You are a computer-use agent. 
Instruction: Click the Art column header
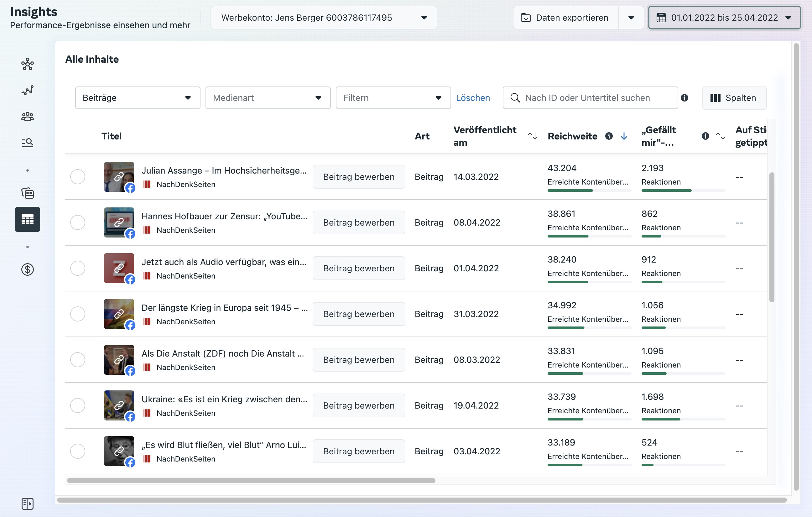coord(422,136)
